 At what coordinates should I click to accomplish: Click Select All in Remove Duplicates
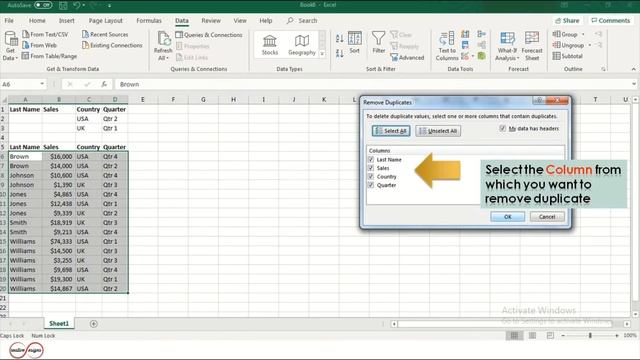pos(391,131)
